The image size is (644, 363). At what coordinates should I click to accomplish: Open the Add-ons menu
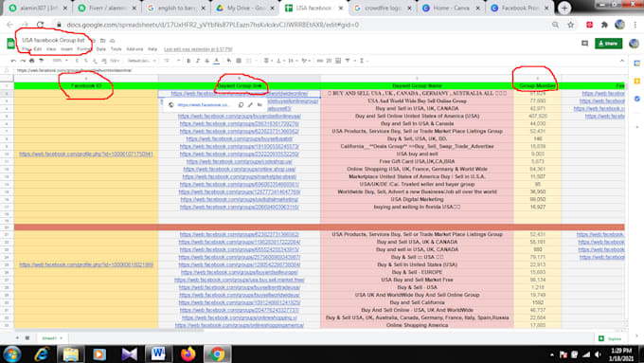point(134,49)
